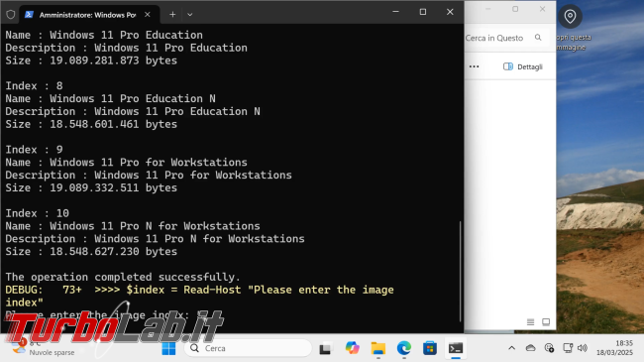This screenshot has height=362, width=644.
Task: Open network status tray icon
Action: [568, 348]
